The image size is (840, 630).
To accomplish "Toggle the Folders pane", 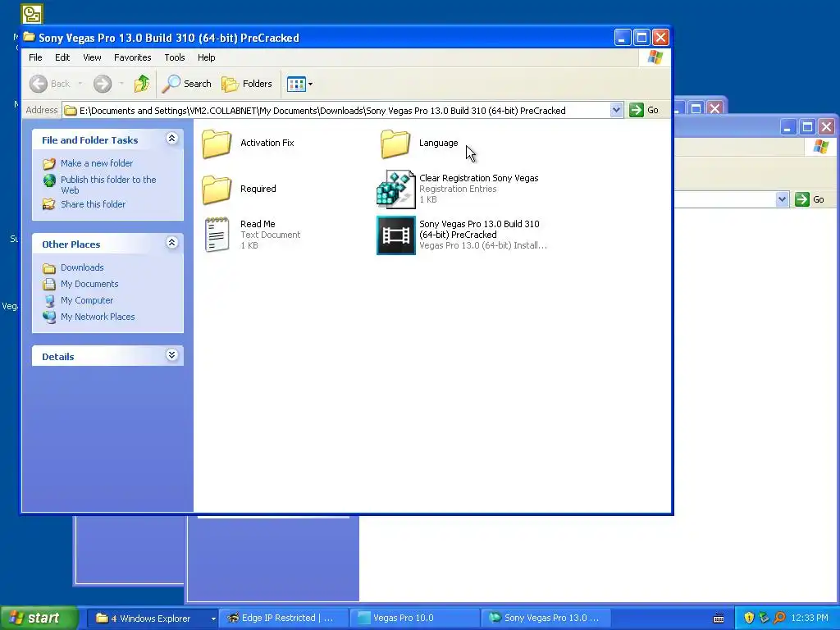I will pyautogui.click(x=247, y=84).
